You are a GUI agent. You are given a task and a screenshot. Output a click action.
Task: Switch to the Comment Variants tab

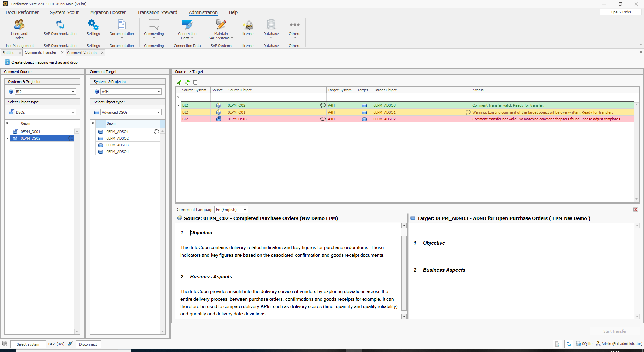coord(82,52)
